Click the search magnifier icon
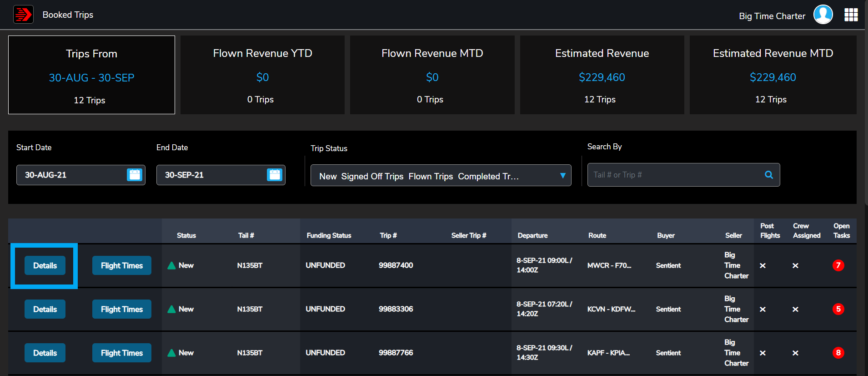The width and height of the screenshot is (868, 376). point(768,175)
